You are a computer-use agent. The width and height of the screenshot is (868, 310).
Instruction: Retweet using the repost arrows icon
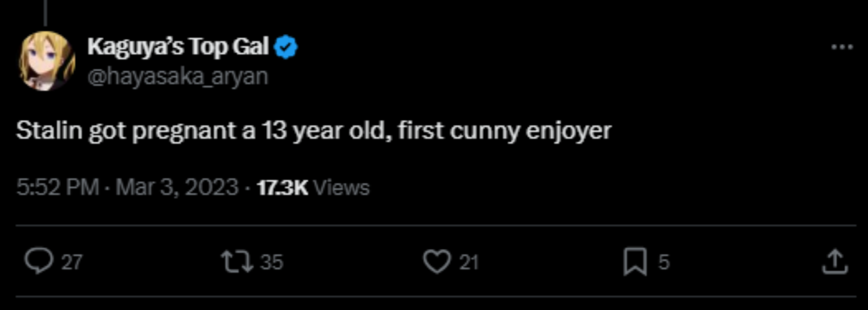click(x=237, y=261)
